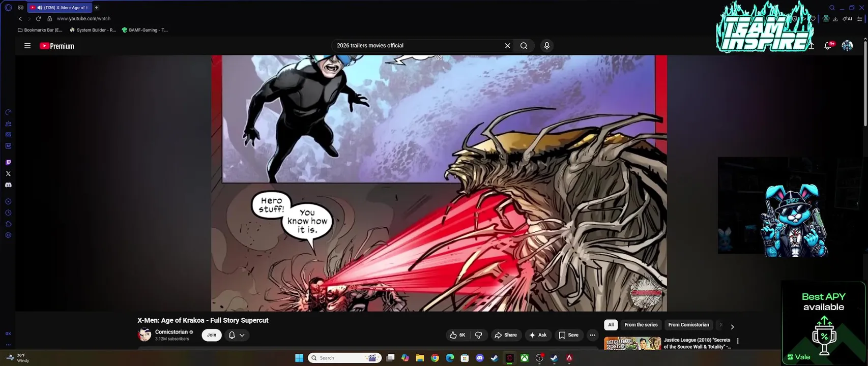Open browser downloads icon
The height and width of the screenshot is (366, 868).
pyautogui.click(x=835, y=19)
